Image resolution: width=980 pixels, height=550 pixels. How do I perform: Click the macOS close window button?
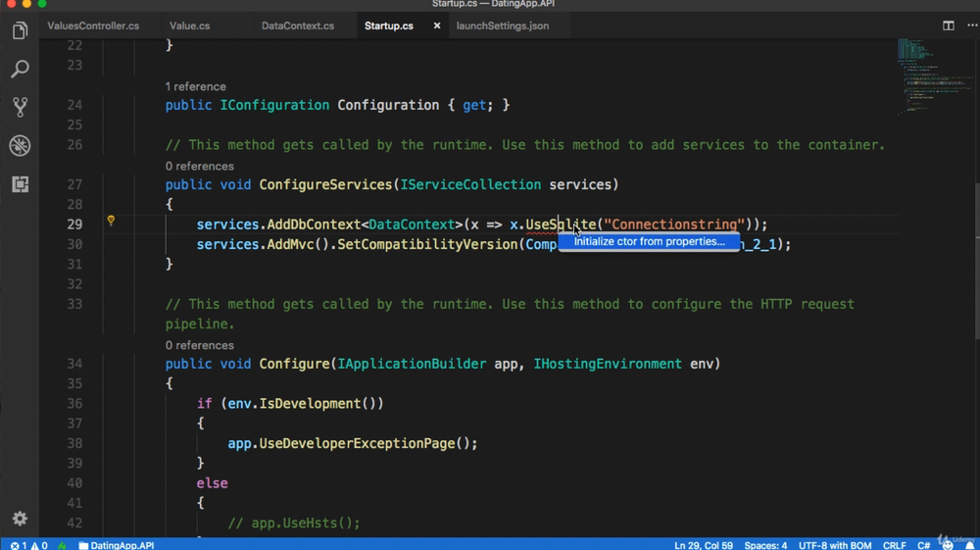(x=11, y=3)
